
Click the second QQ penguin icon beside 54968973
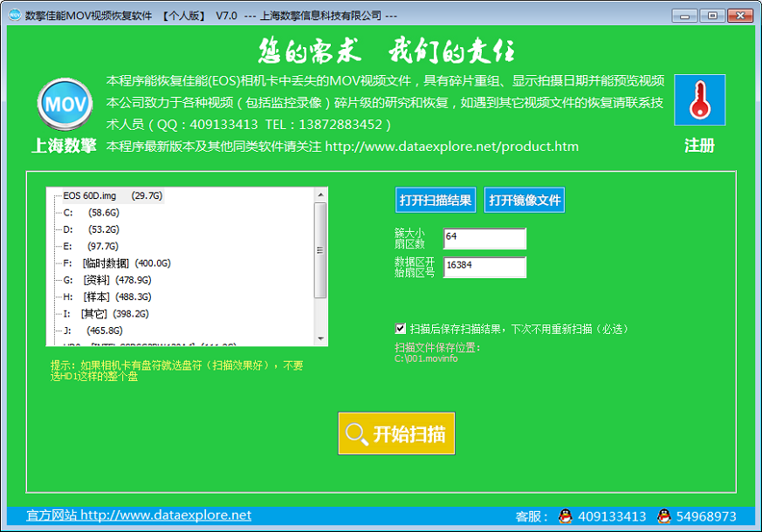[664, 516]
